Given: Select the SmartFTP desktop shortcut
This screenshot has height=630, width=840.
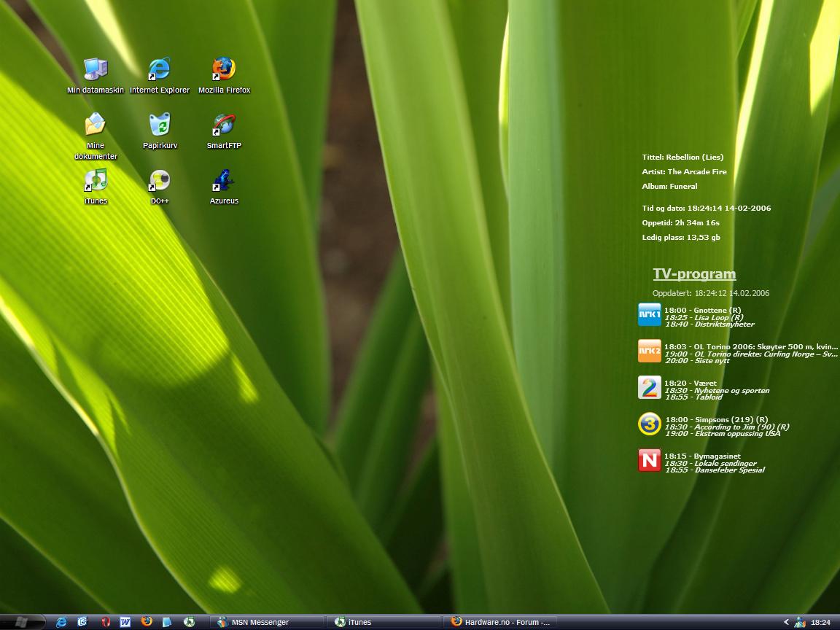Looking at the screenshot, I should [224, 125].
